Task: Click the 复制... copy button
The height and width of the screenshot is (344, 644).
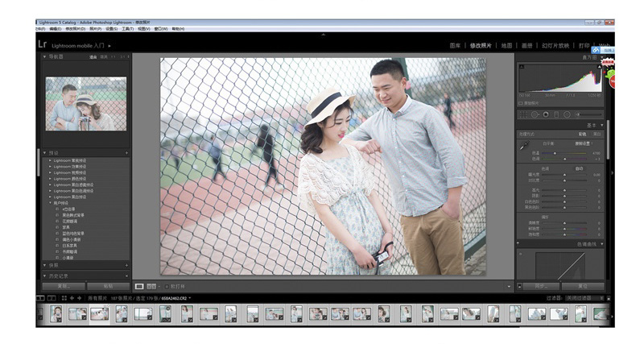Action: coord(64,286)
